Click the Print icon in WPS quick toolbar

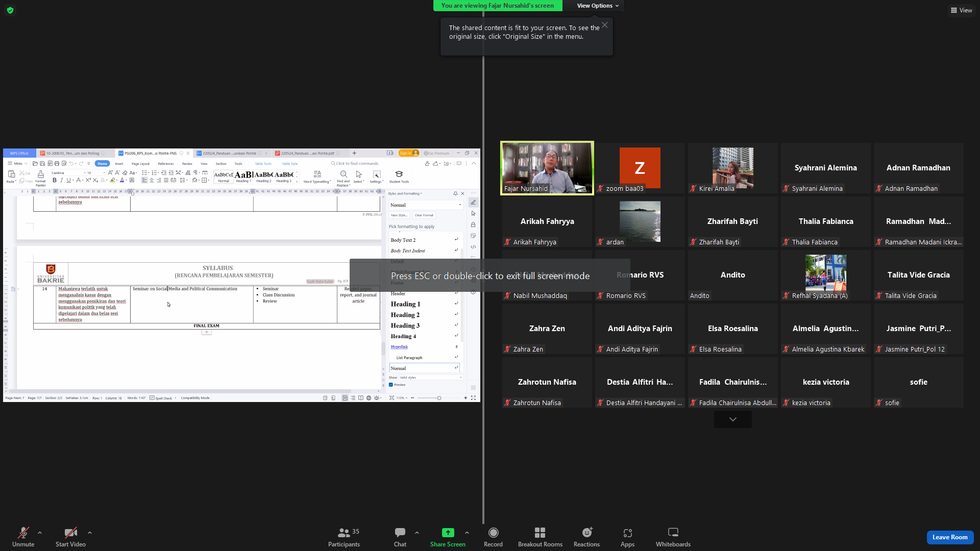pyautogui.click(x=57, y=164)
